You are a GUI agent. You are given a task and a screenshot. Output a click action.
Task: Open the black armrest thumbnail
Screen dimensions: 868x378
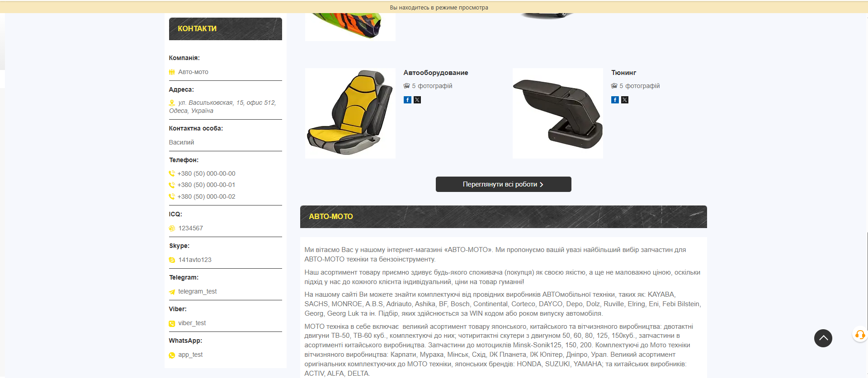click(558, 113)
